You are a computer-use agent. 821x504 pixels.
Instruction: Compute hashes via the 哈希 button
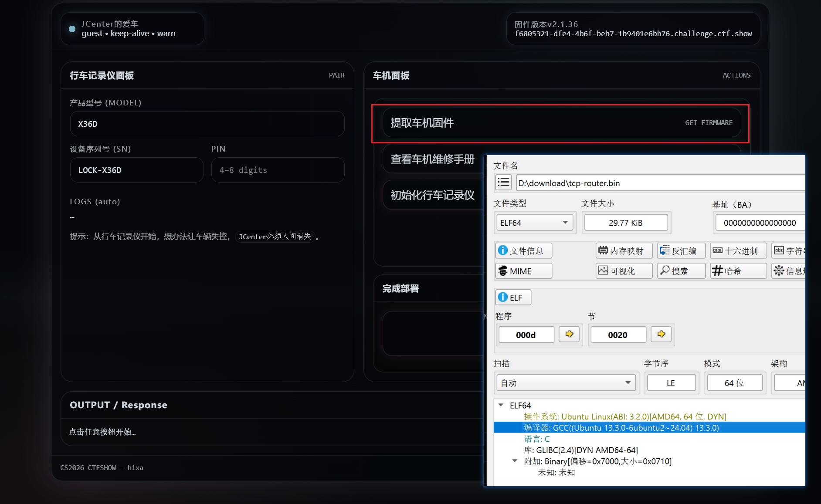pyautogui.click(x=738, y=271)
